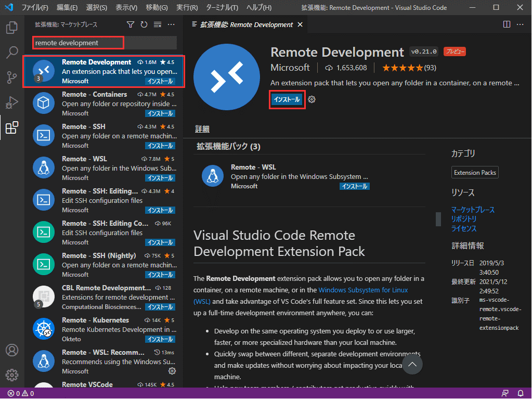Open the Accounts icon in activity bar

(x=12, y=350)
